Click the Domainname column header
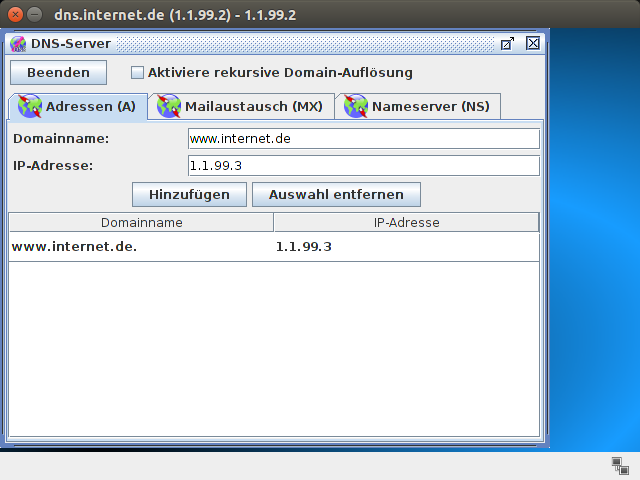 141,222
